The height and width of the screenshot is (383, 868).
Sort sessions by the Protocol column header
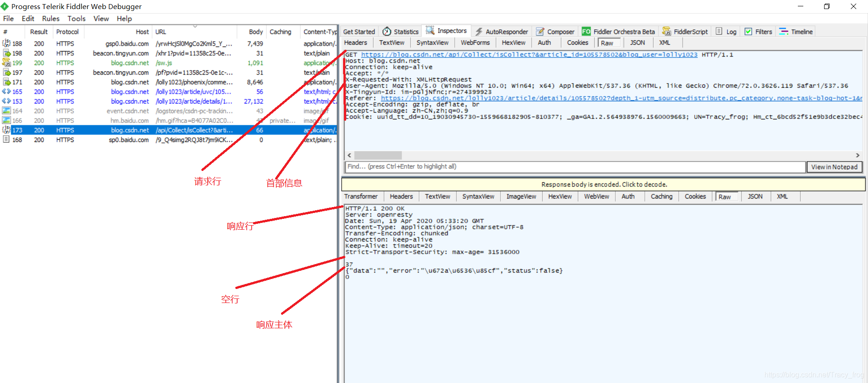tap(67, 32)
